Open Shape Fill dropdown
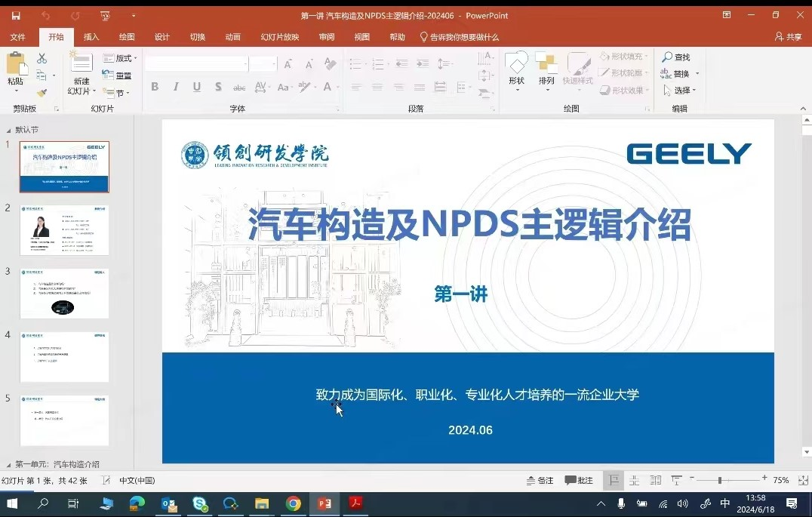This screenshot has width=812, height=517. [x=625, y=56]
